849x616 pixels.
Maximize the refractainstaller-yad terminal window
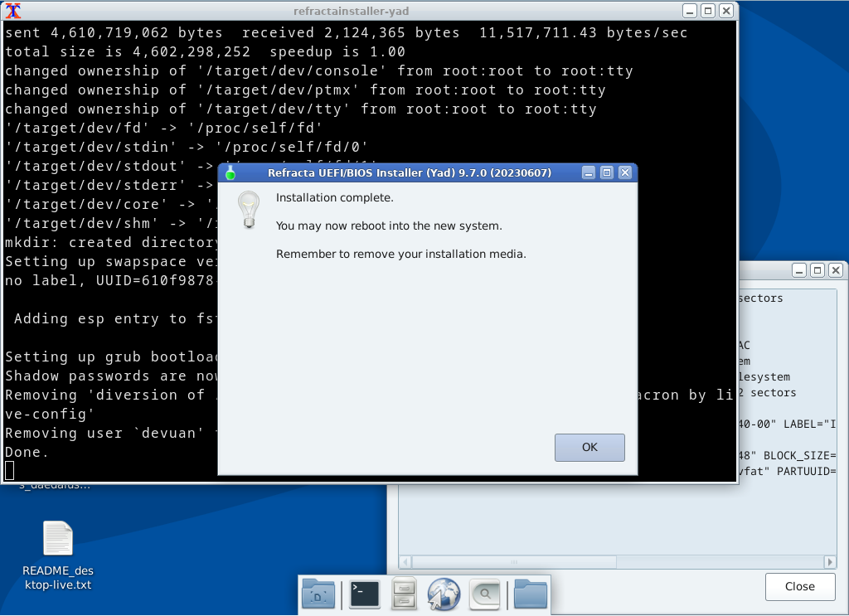(x=707, y=11)
